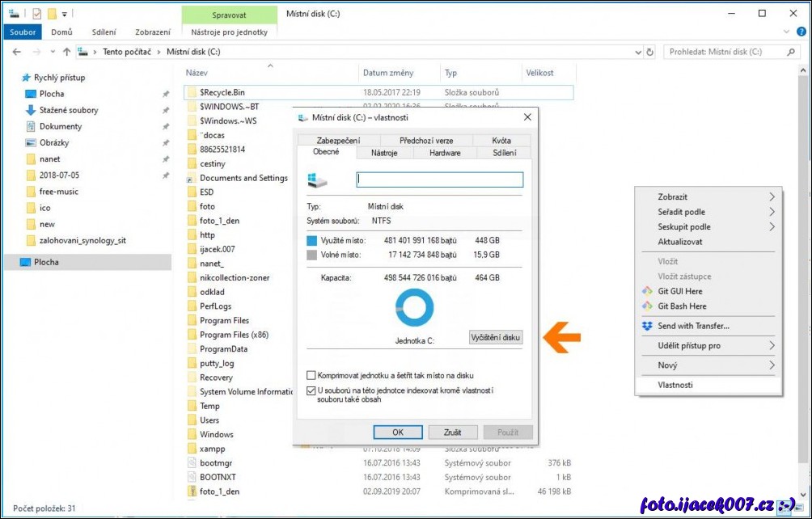Click the back navigation arrow
Screen dimensions: 812x519
16,52
